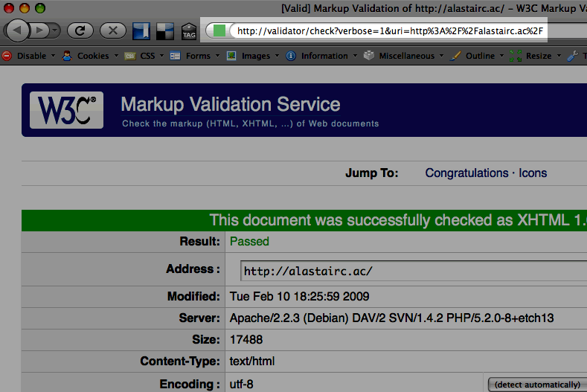
Task: Stop loading with the X button
Action: (x=112, y=30)
